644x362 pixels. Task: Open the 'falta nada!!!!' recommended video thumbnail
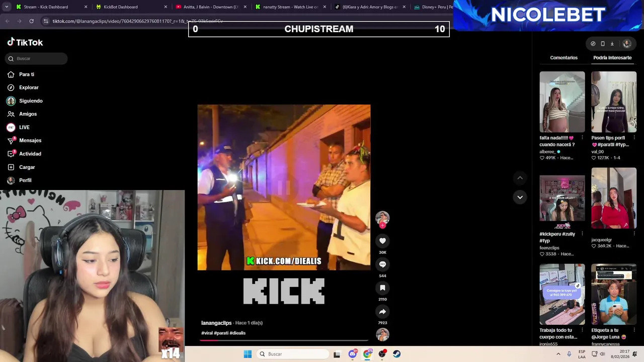click(562, 102)
